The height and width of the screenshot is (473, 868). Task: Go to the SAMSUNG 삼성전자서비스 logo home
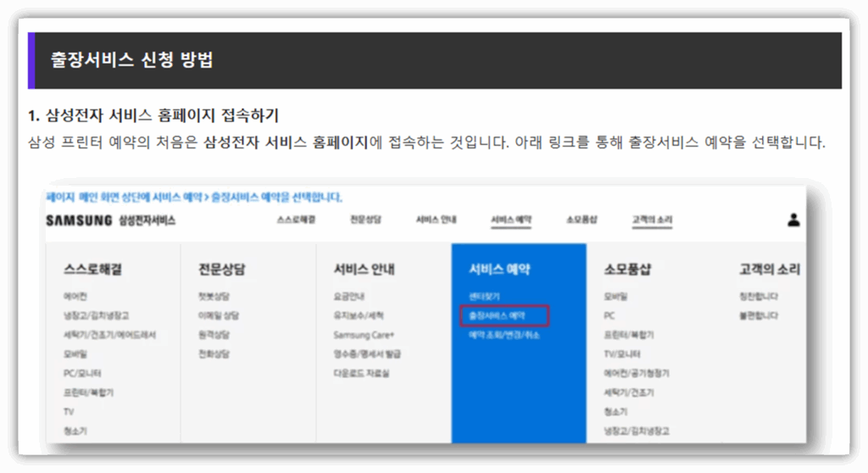(x=111, y=220)
